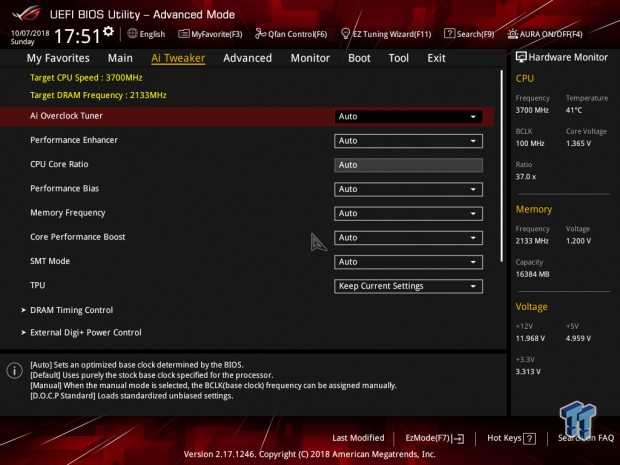Select the Performance Enhancer label
Image resolution: width=620 pixels, height=465 pixels.
tap(74, 140)
